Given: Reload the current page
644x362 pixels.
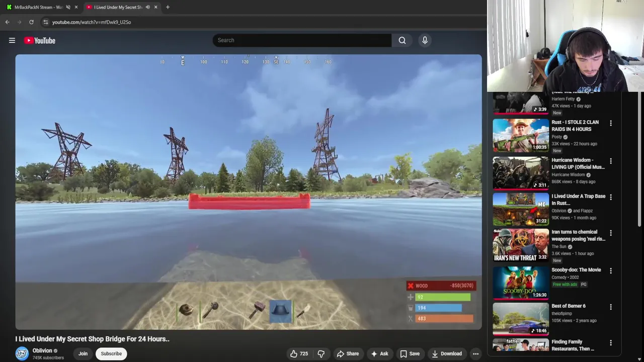Looking at the screenshot, I should [31, 22].
